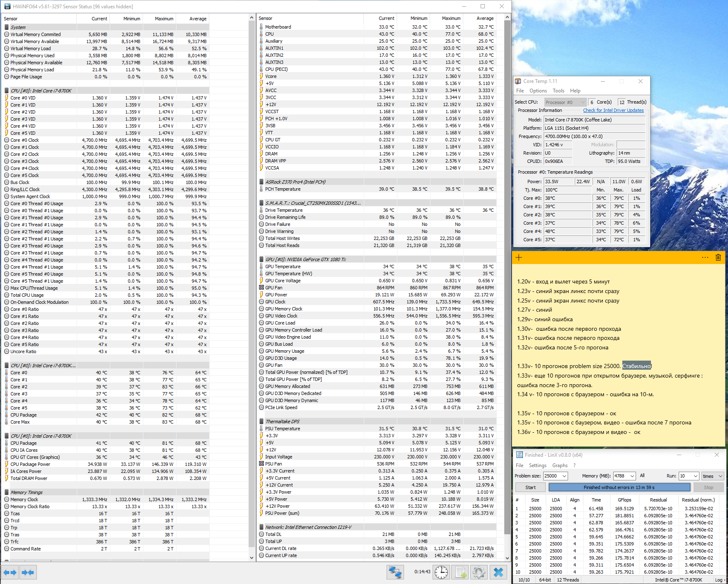Click the Core Temp title bar icon
The height and width of the screenshot is (584, 728).
point(518,81)
